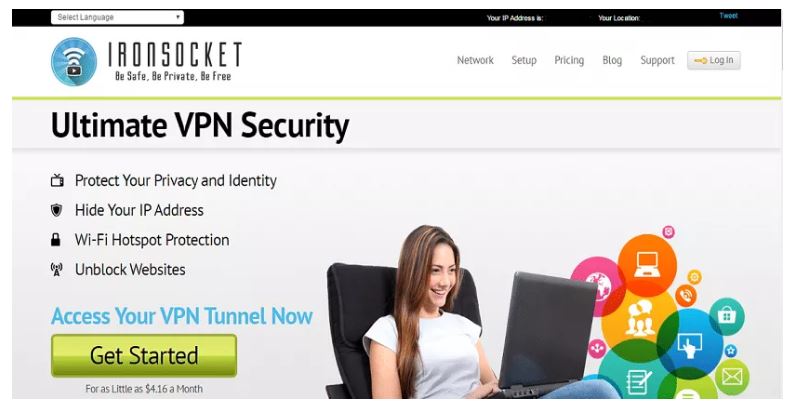Go to the Setup page
This screenshot has width=787, height=408.
pos(524,60)
